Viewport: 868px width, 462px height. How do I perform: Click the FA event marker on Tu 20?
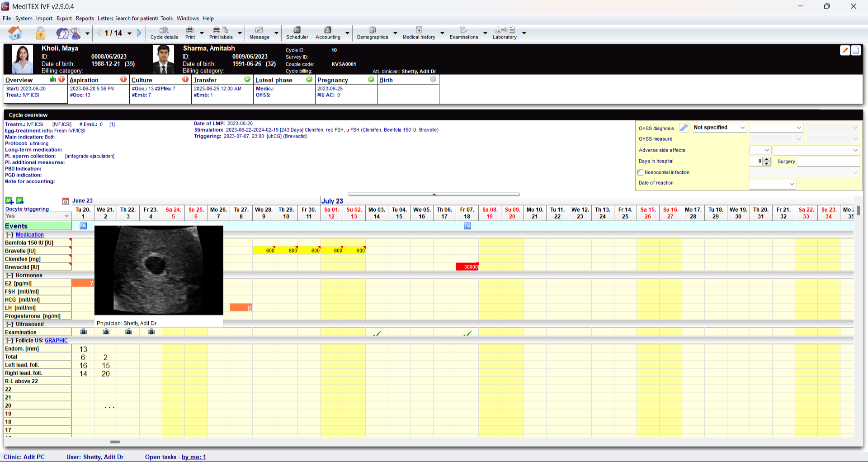pos(83,226)
